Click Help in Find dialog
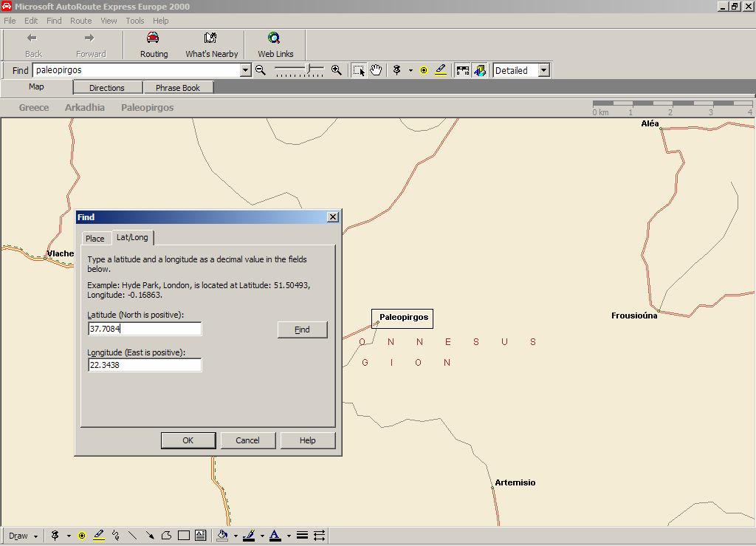The width and height of the screenshot is (756, 546). tap(308, 440)
